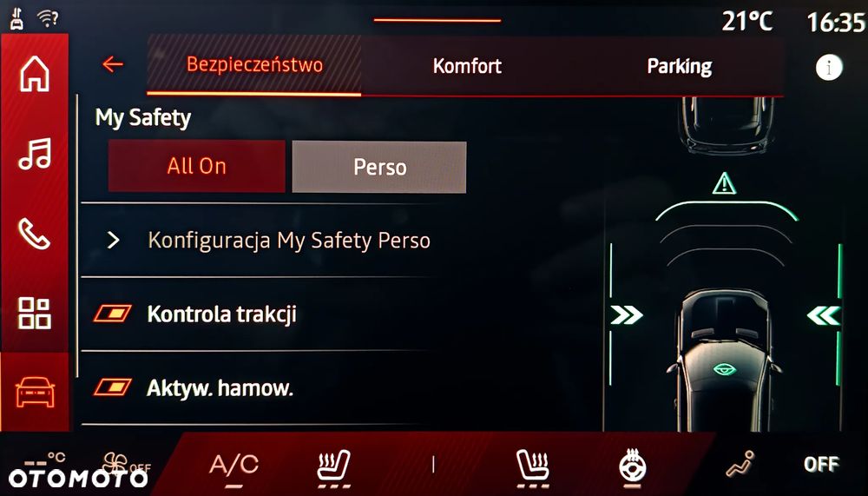Open the phone menu in the sidebar

tap(35, 234)
